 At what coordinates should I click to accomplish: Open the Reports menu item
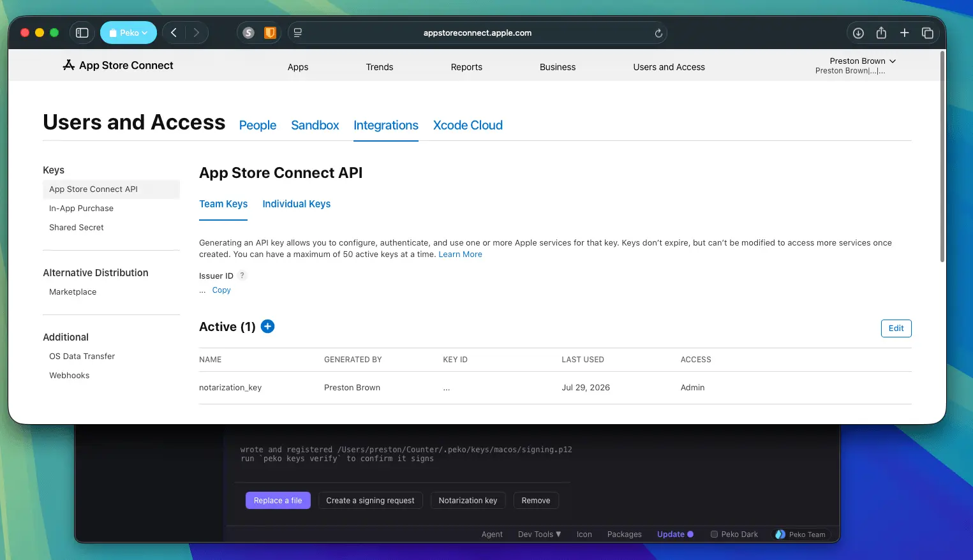466,67
